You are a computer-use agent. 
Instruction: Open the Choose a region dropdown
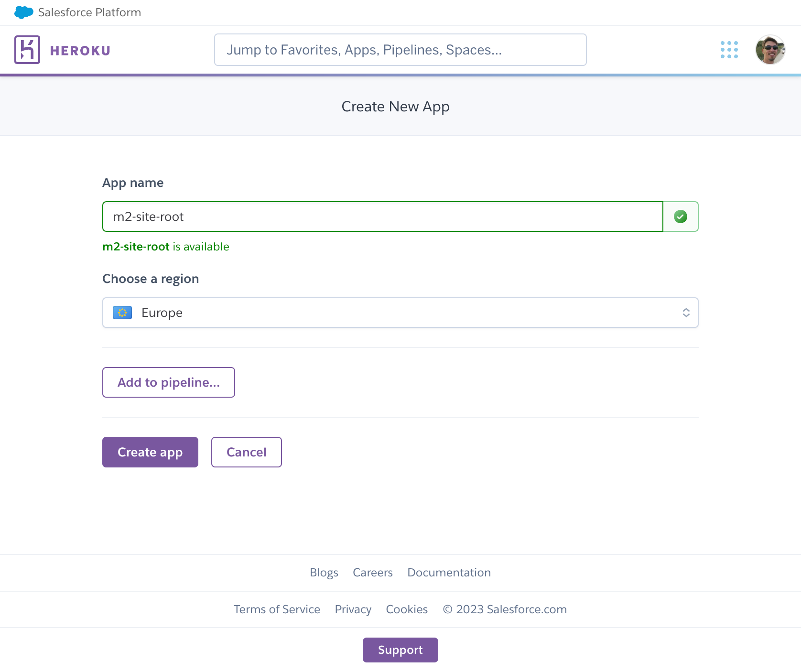click(400, 312)
